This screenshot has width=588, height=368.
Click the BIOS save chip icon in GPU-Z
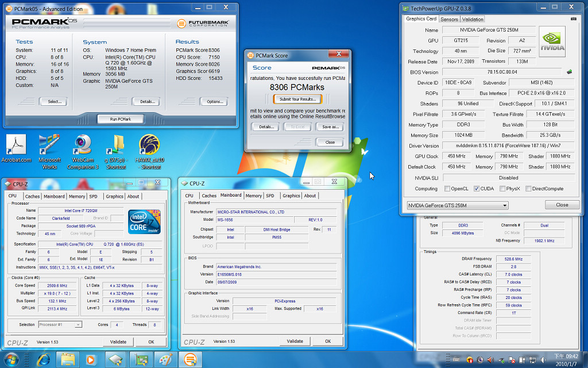[x=569, y=72]
